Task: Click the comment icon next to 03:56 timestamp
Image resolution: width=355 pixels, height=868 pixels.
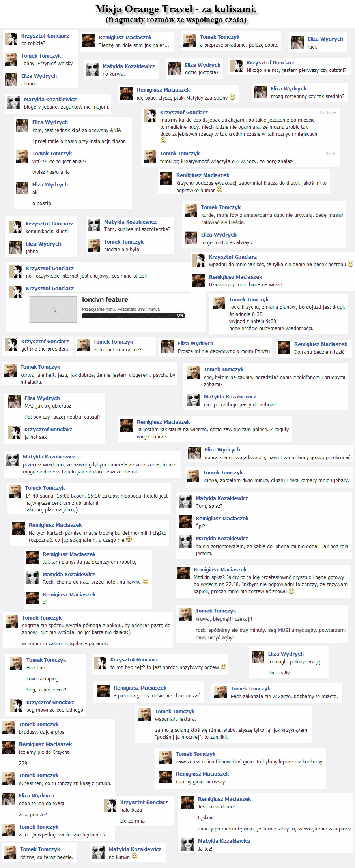Action: [x=322, y=113]
